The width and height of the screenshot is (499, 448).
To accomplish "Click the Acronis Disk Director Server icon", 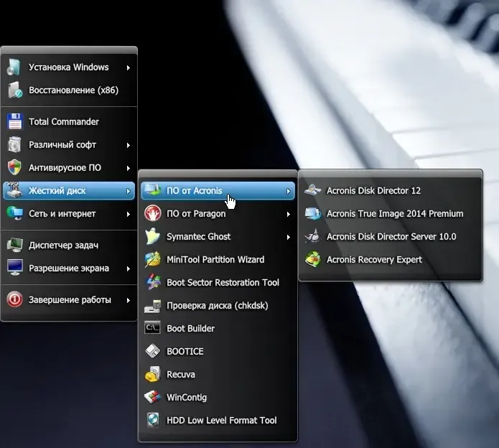I will tap(312, 236).
